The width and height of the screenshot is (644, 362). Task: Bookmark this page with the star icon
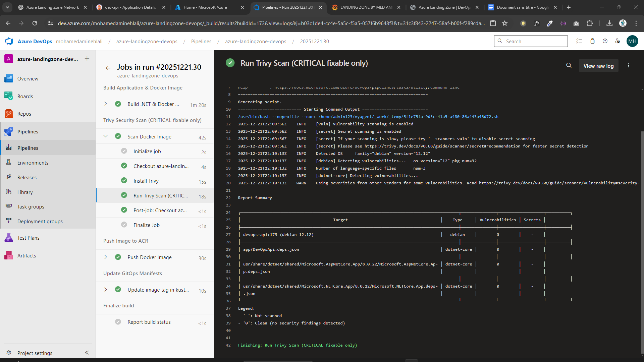505,23
